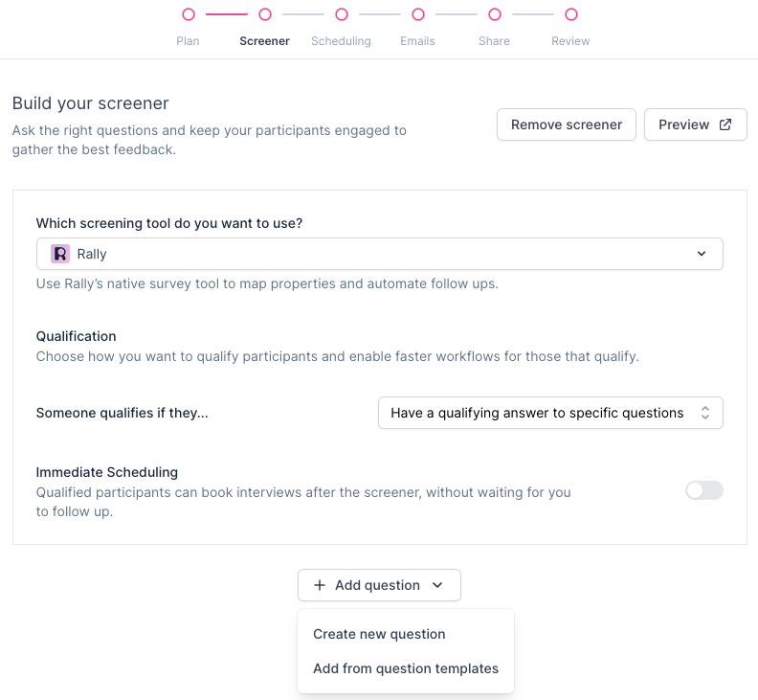This screenshot has width=758, height=700.
Task: Jump to the Review step label
Action: (x=571, y=41)
